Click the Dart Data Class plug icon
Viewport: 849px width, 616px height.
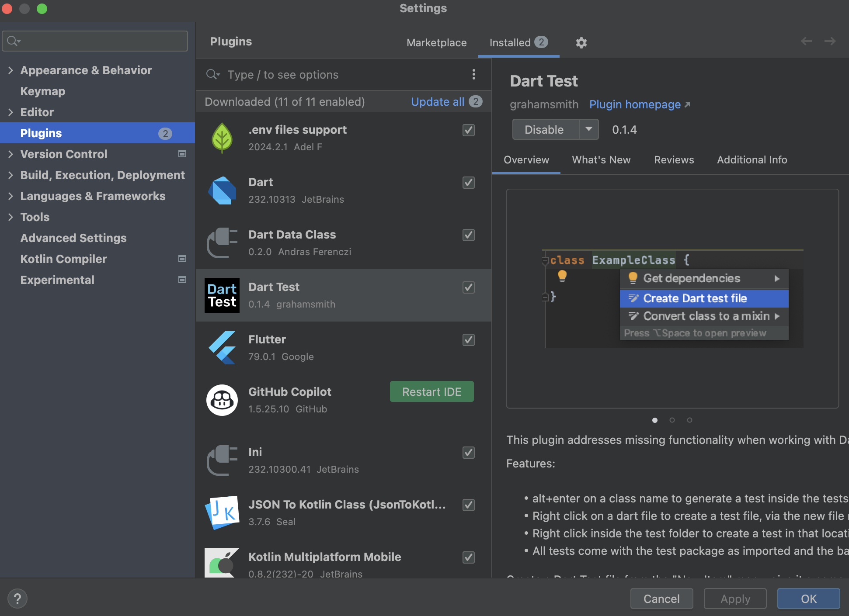pyautogui.click(x=222, y=243)
